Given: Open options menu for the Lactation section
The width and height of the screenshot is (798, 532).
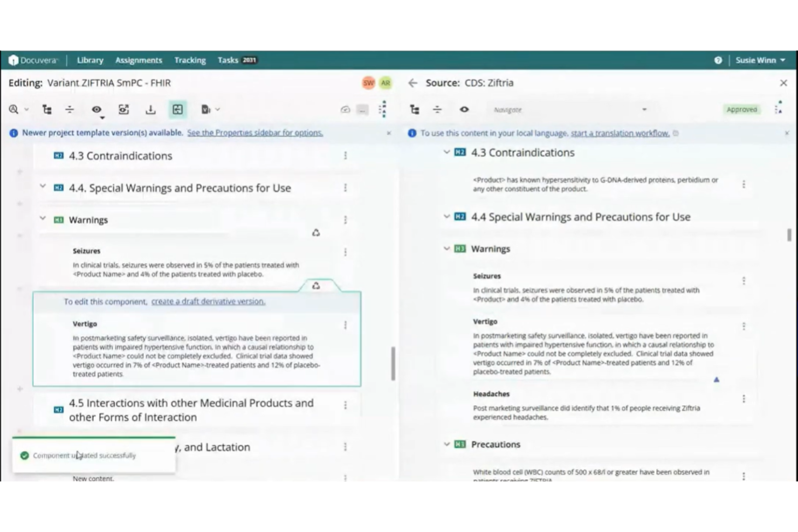Looking at the screenshot, I should [346, 447].
